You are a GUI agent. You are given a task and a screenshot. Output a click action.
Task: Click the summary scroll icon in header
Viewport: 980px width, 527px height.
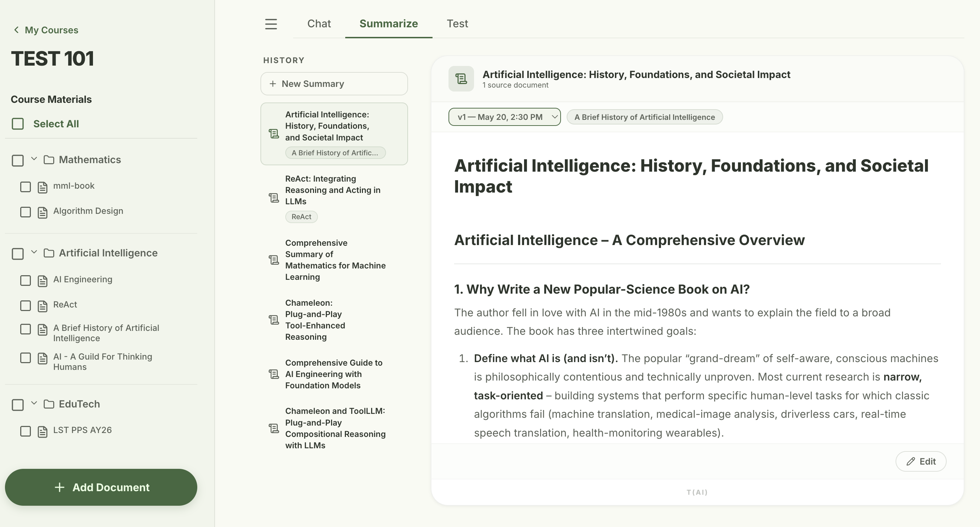[461, 79]
